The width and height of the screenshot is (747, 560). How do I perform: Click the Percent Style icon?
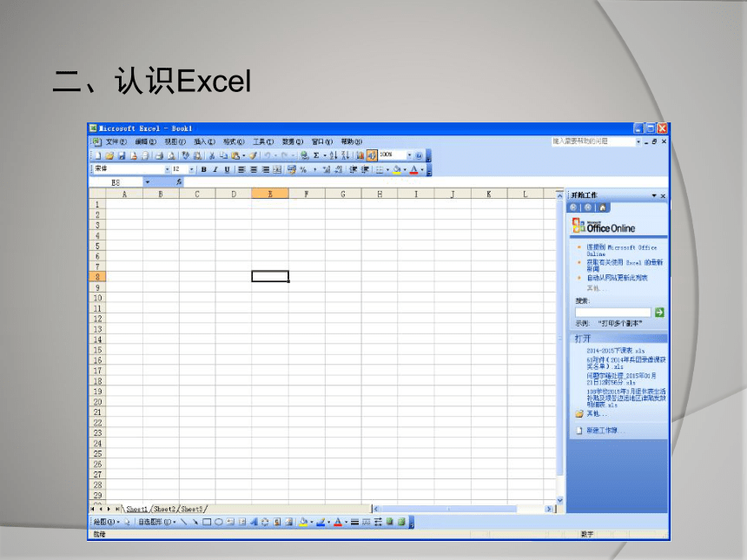click(x=303, y=169)
